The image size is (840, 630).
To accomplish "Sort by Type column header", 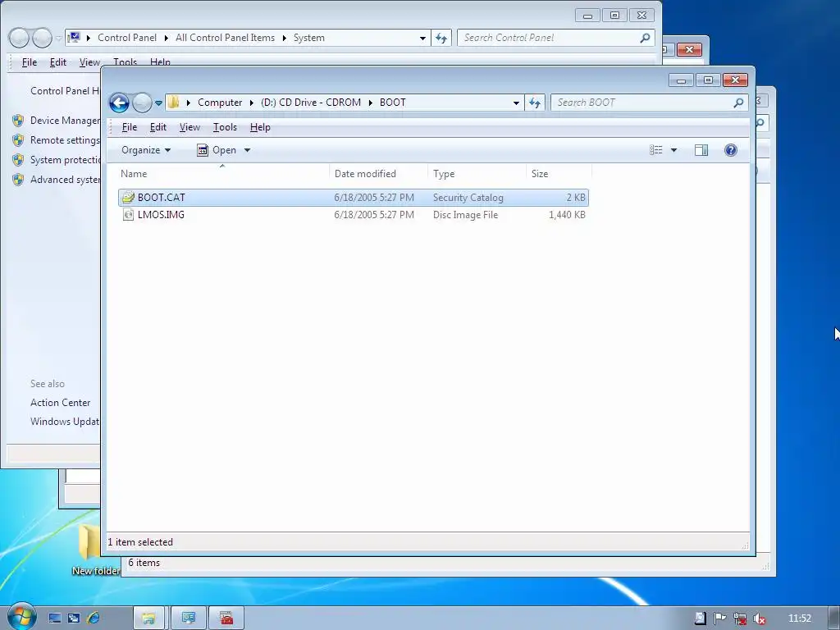I will [x=477, y=174].
